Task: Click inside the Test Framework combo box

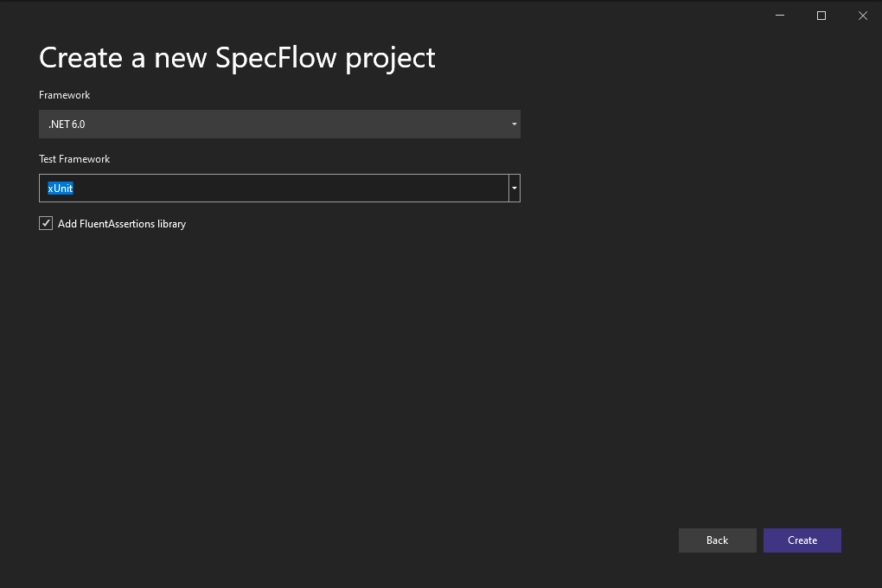Action: 259,188
